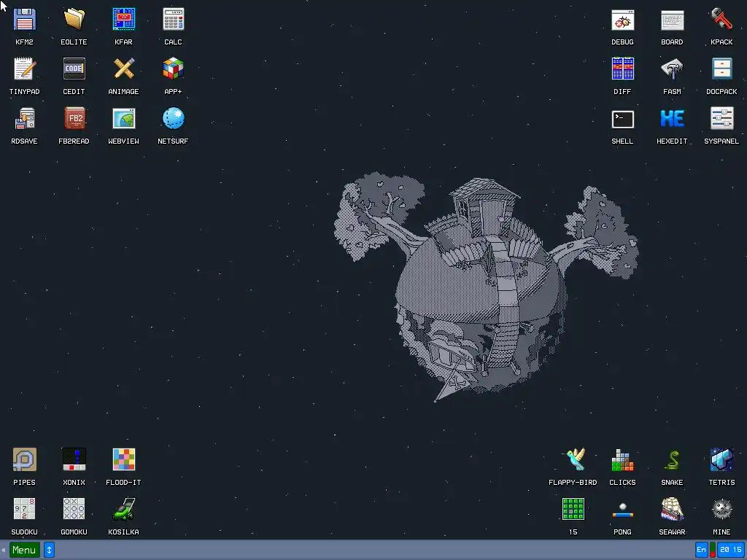Click the red-green indicator near the clock
747x560 pixels.
pos(713,550)
